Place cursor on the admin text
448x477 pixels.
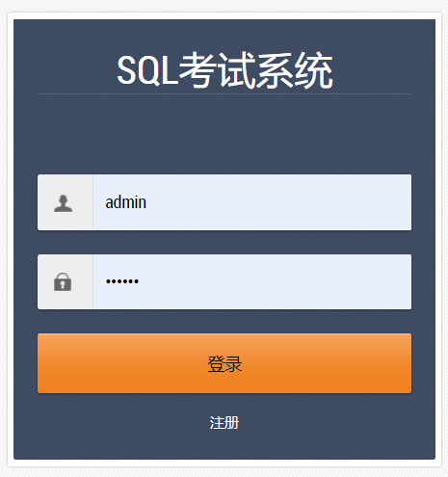tap(126, 202)
